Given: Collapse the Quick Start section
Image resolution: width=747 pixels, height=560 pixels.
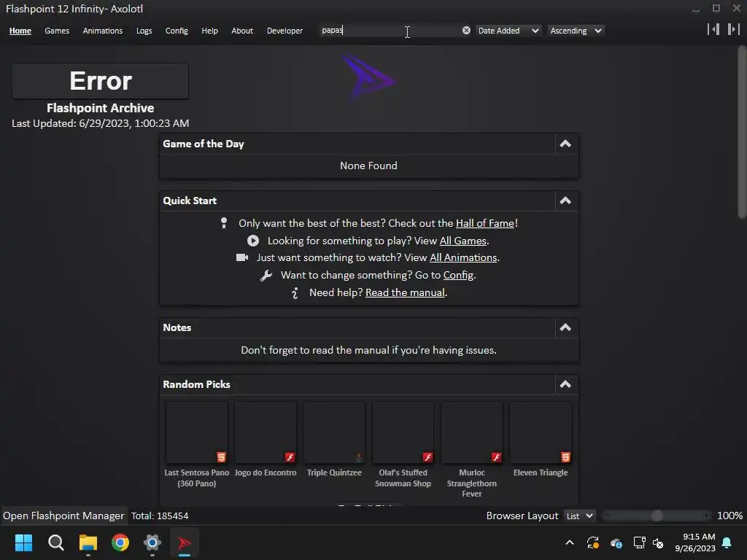Looking at the screenshot, I should (x=565, y=201).
